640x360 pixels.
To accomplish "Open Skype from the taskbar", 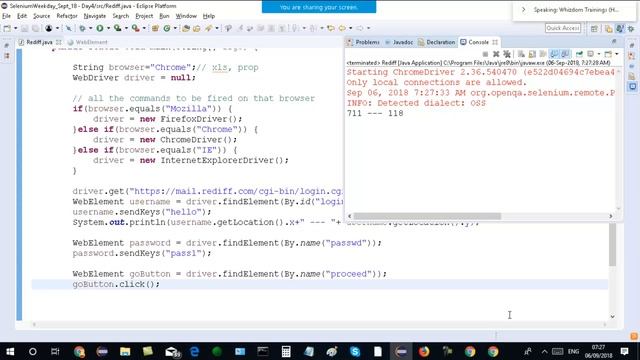I will point(355,351).
